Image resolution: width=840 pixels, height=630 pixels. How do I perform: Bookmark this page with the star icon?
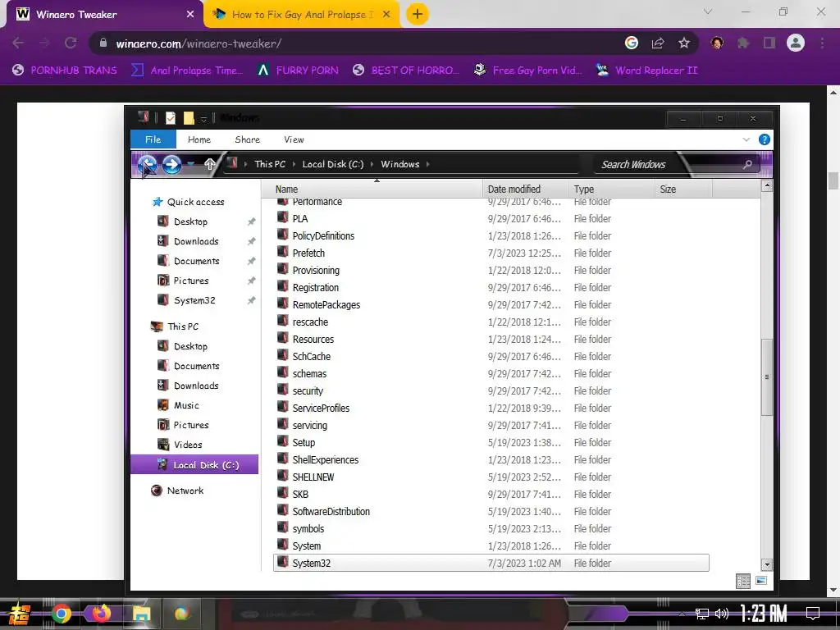684,43
